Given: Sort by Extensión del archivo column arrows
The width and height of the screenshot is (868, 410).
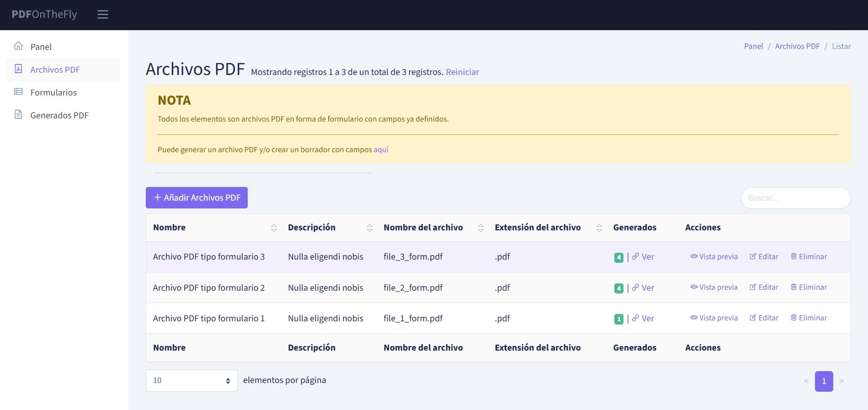Looking at the screenshot, I should tap(599, 228).
